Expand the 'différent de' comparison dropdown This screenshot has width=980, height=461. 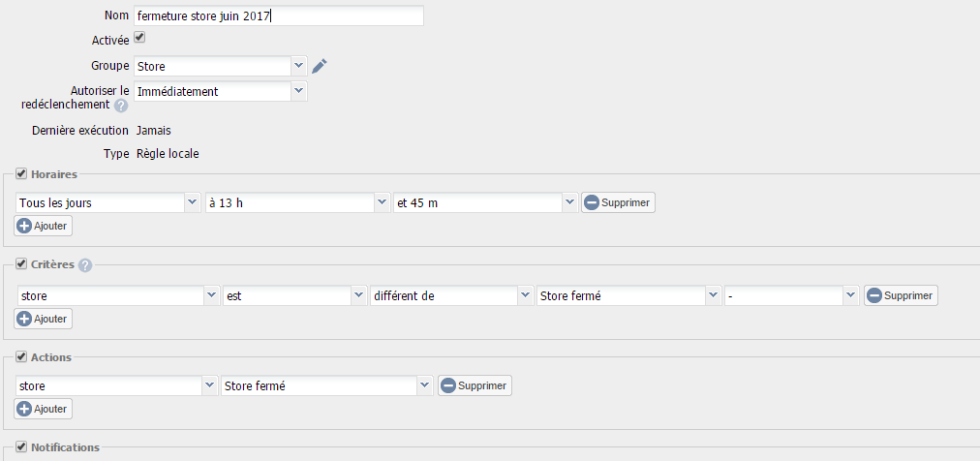coord(451,295)
